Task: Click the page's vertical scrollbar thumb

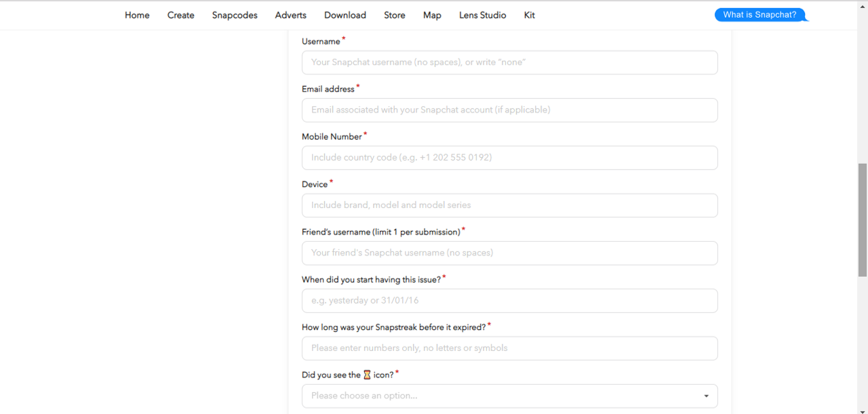Action: [x=863, y=220]
